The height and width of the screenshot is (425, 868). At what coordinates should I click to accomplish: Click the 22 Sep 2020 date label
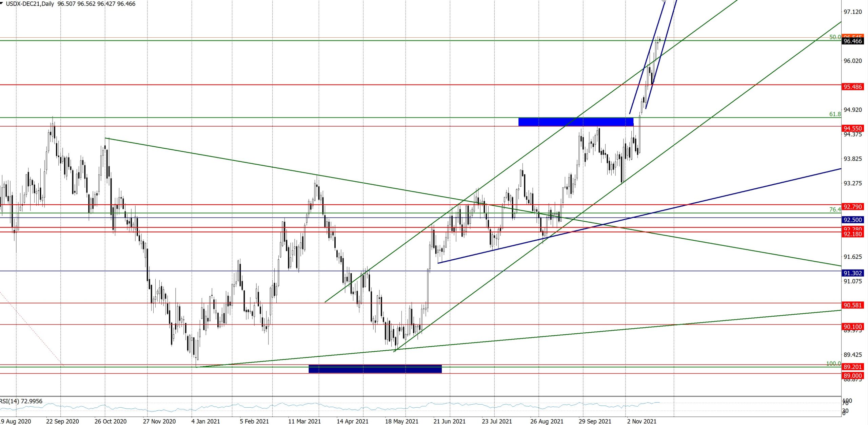(x=62, y=421)
